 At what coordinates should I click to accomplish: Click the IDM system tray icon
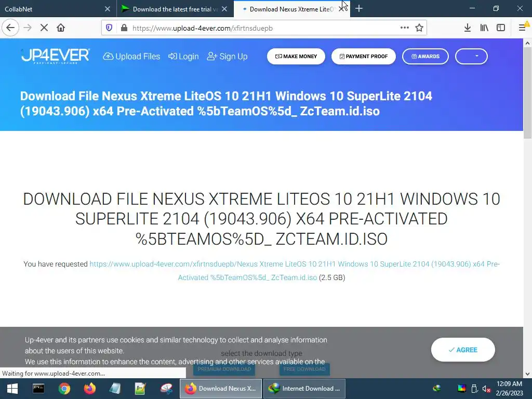pyautogui.click(x=436, y=389)
